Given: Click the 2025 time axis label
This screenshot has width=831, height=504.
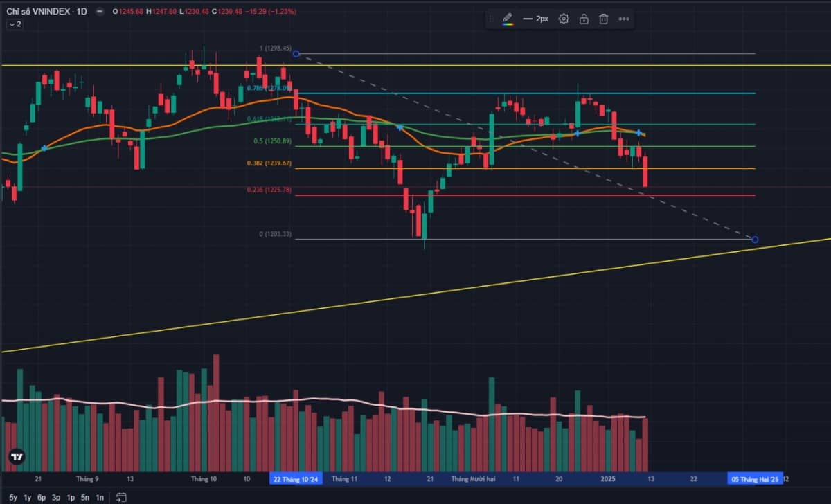Looking at the screenshot, I should (x=608, y=479).
